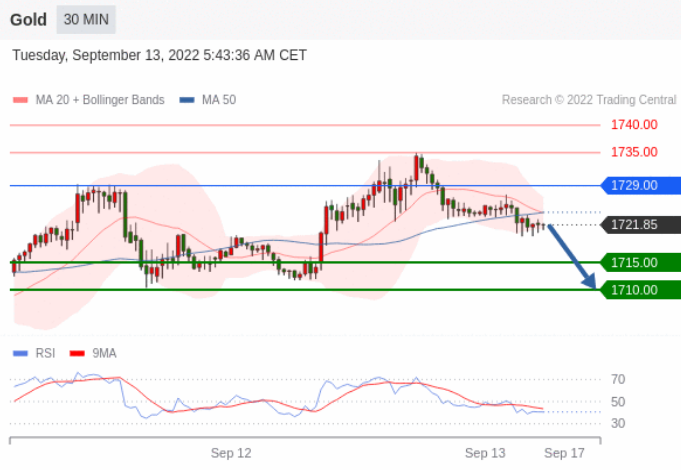Click the Sep 12 date axis label

pyautogui.click(x=231, y=453)
